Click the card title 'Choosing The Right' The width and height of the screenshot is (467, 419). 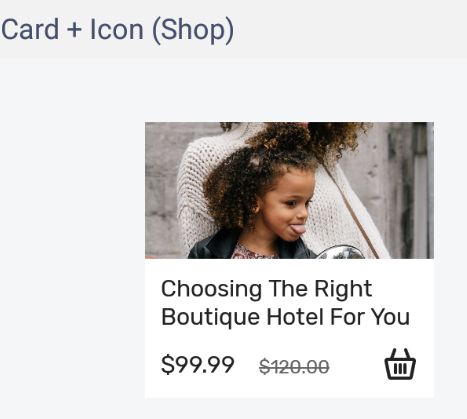tap(266, 289)
